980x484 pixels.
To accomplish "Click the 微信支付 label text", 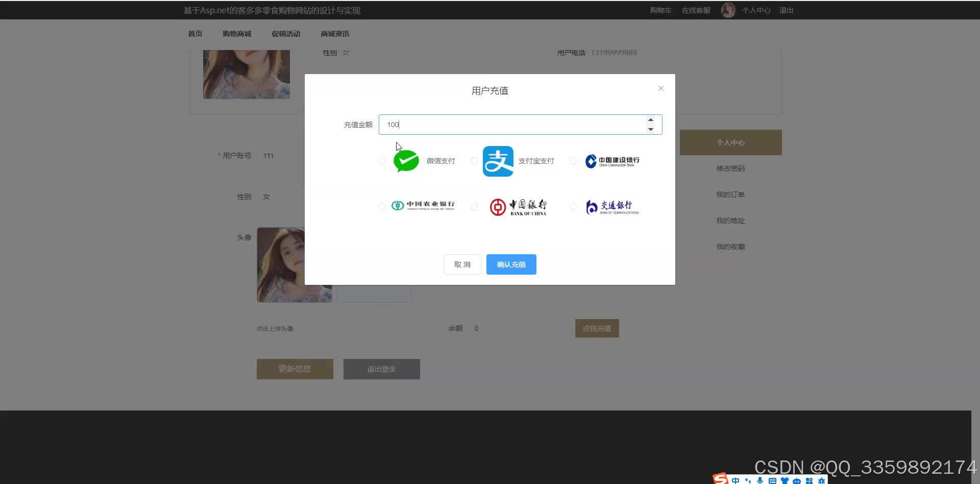I will 440,161.
